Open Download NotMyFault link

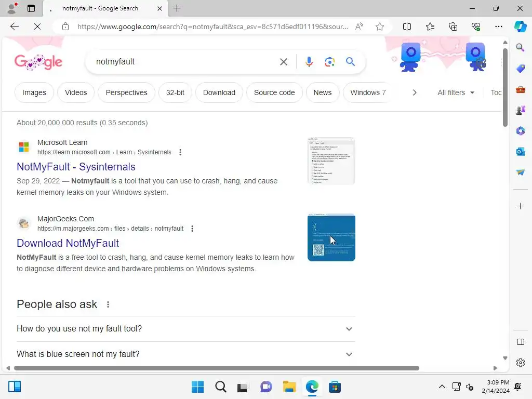tap(68, 243)
